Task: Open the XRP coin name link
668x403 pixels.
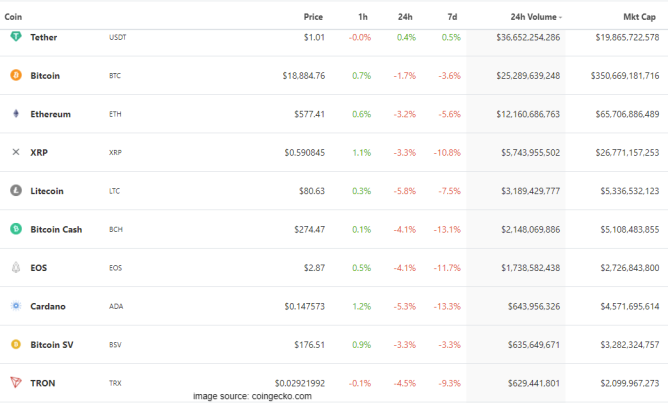Action: tap(39, 153)
